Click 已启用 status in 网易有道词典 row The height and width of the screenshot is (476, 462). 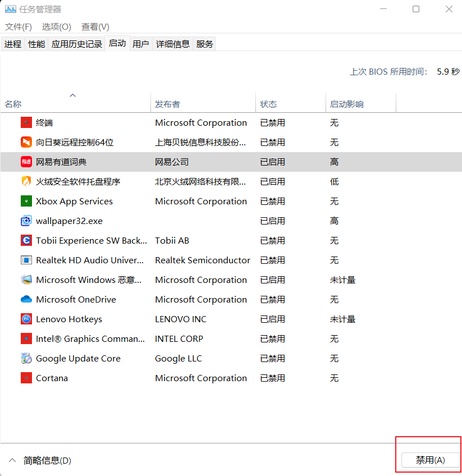(273, 162)
